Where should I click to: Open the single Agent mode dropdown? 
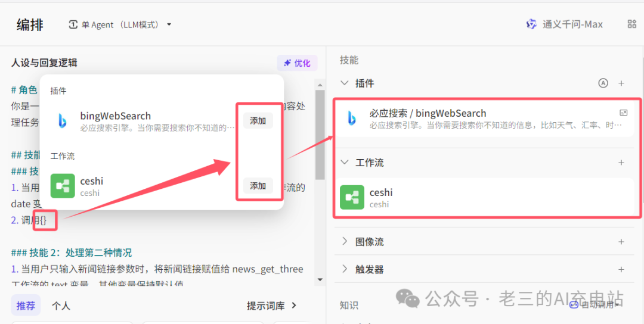pos(119,24)
